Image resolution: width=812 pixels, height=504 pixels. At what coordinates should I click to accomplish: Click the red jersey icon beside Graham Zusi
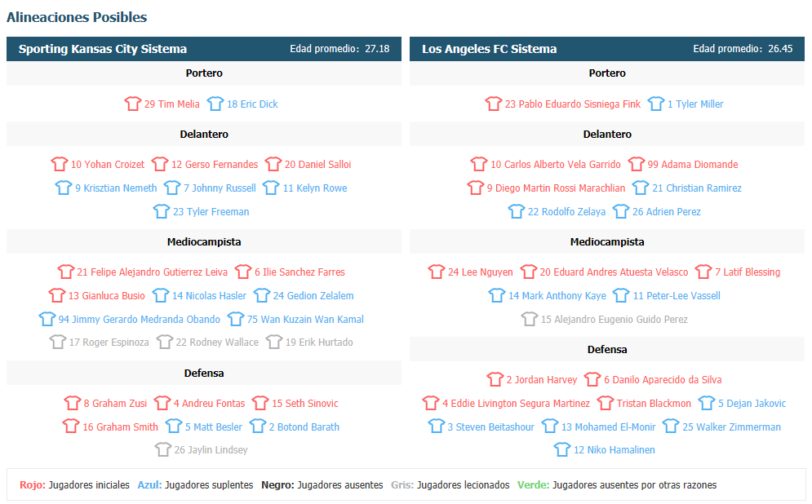point(72,403)
